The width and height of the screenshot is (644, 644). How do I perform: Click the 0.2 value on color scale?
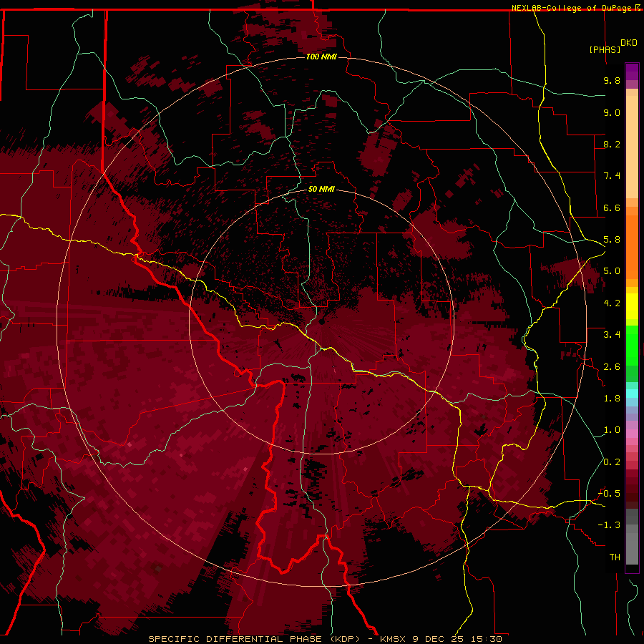pos(612,462)
